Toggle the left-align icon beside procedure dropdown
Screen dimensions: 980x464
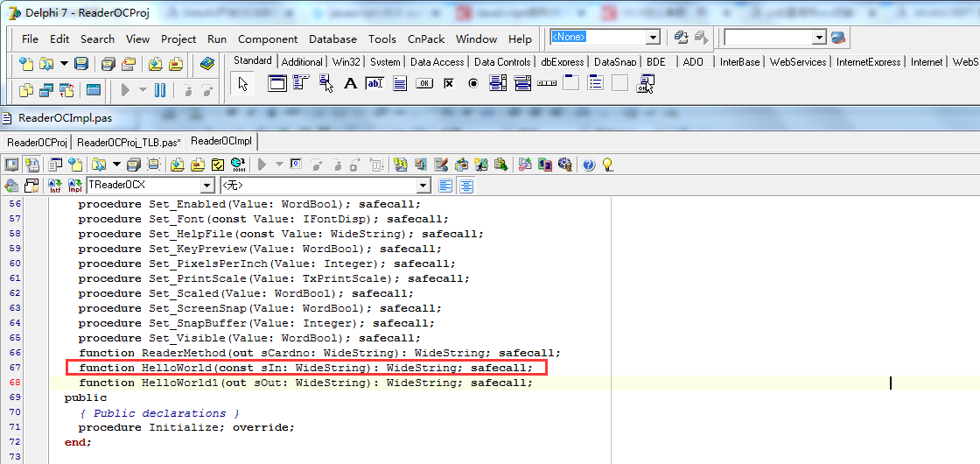pos(445,186)
